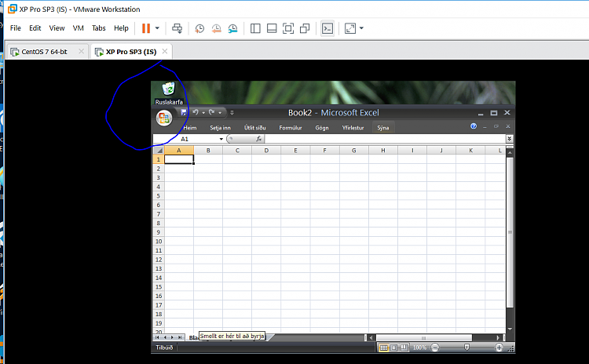Open the VMware File menu
The image size is (589, 364).
point(16,28)
